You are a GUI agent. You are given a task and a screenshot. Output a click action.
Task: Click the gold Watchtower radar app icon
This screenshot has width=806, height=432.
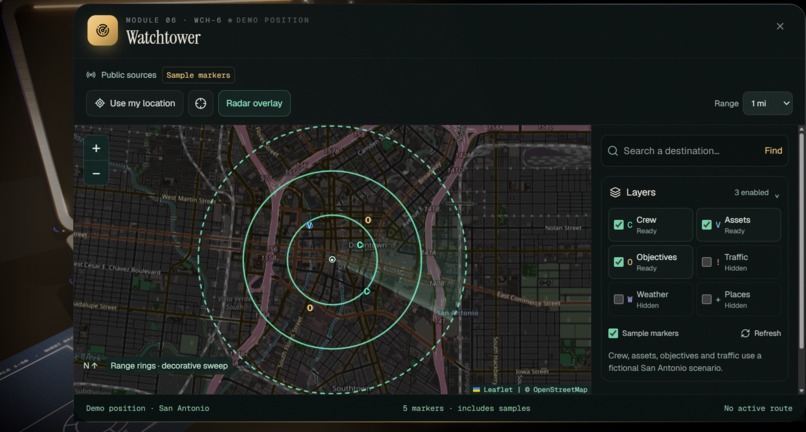pos(102,30)
